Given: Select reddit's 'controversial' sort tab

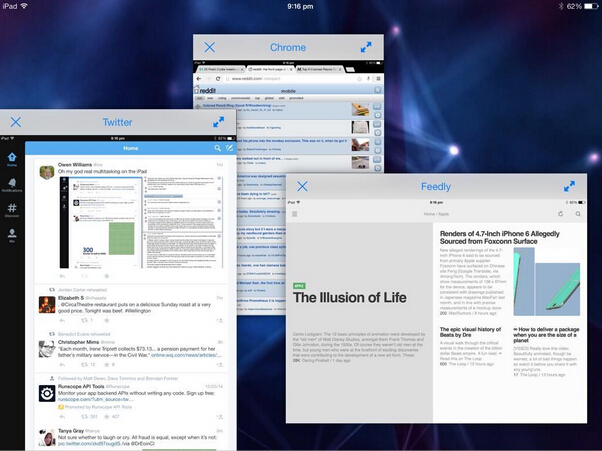Looking at the screenshot, I should tap(240, 98).
